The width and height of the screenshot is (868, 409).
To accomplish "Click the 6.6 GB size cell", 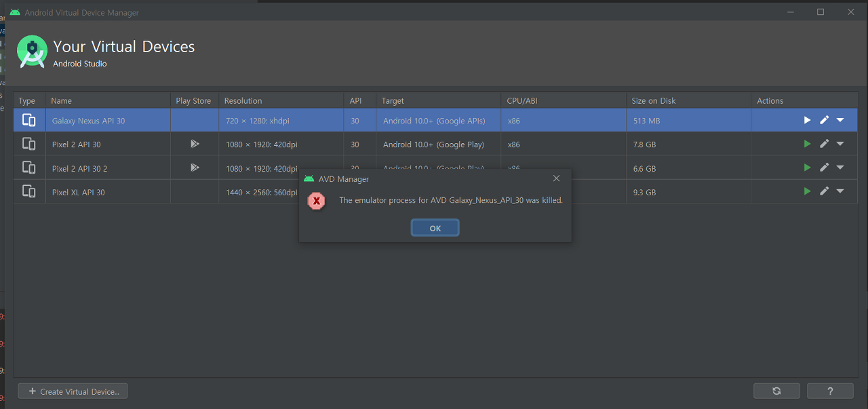I will (x=689, y=168).
